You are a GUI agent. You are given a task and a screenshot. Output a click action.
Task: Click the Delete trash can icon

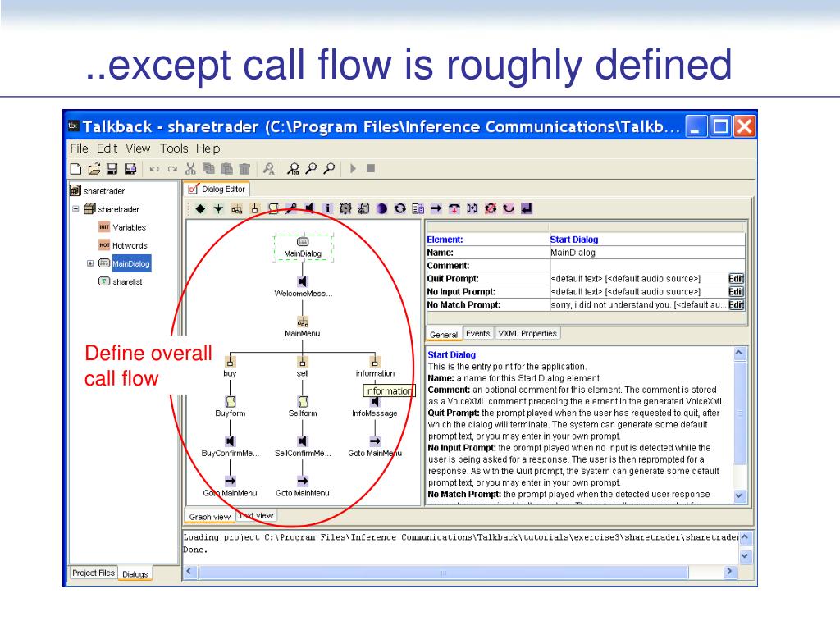pos(244,169)
